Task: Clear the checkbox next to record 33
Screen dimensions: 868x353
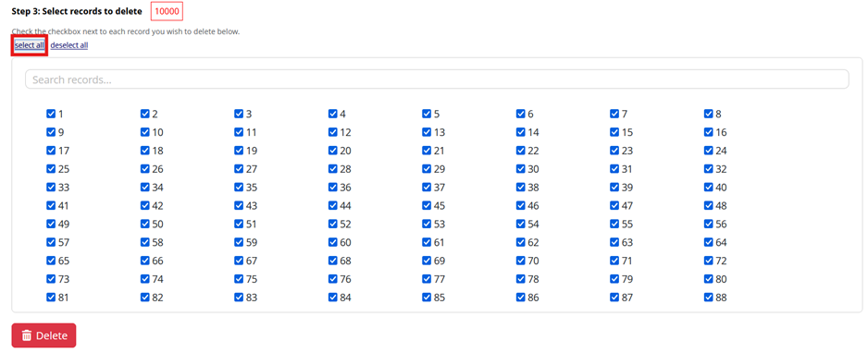Action: pyautogui.click(x=51, y=188)
